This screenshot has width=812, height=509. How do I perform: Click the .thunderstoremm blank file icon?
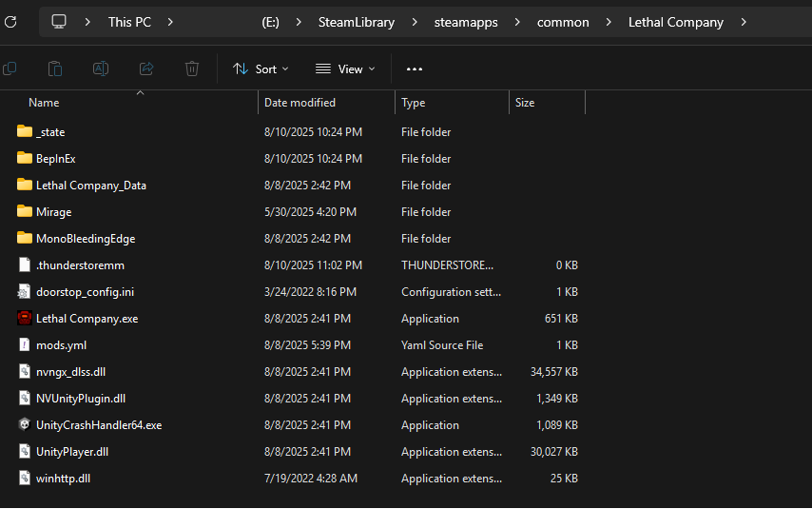(x=25, y=264)
